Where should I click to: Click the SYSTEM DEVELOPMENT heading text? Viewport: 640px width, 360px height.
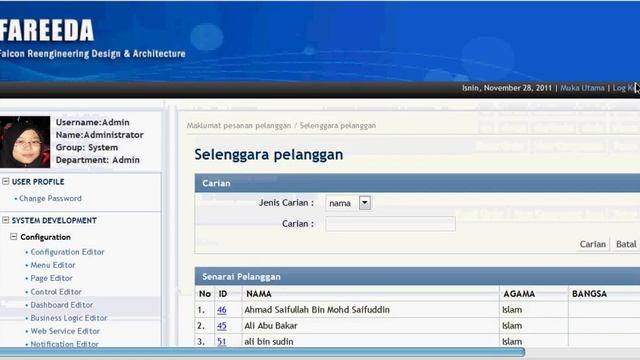click(54, 220)
